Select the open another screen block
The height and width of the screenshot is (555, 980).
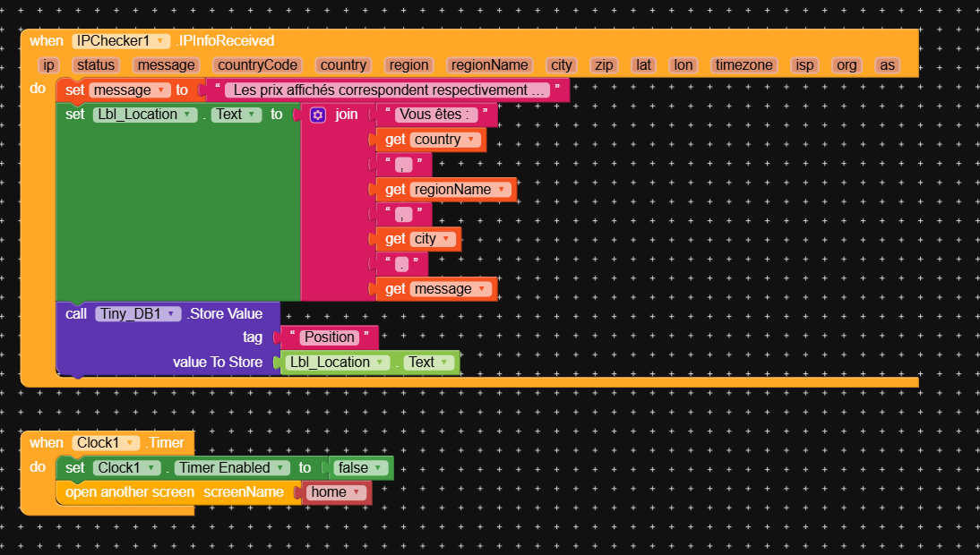pyautogui.click(x=130, y=492)
